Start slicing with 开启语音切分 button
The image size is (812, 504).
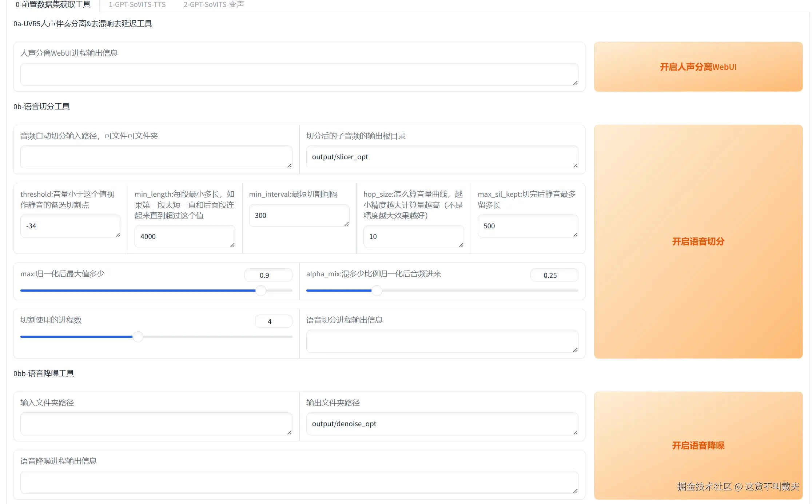tap(698, 241)
